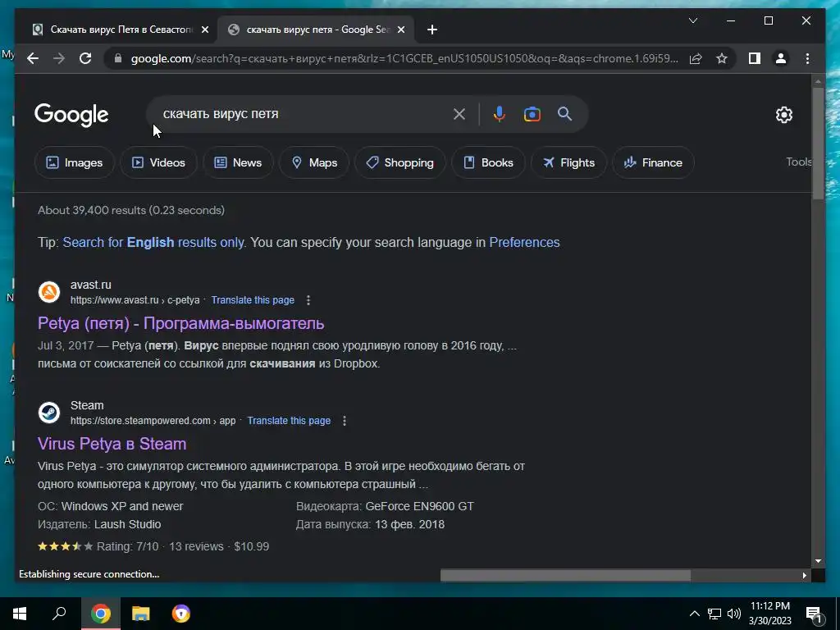The image size is (840, 630).
Task: Open the Windows Start menu
Action: (20, 614)
